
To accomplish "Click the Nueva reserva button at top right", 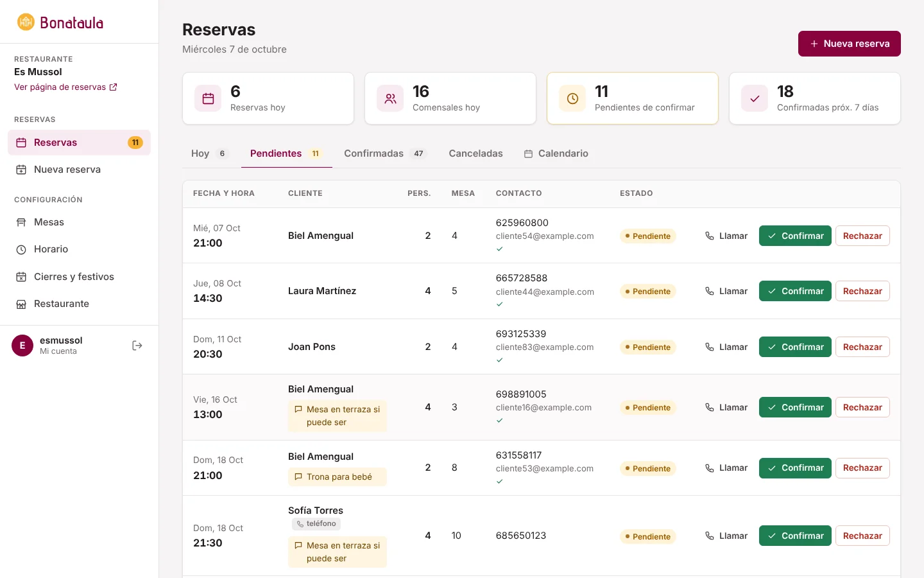I will [x=850, y=44].
